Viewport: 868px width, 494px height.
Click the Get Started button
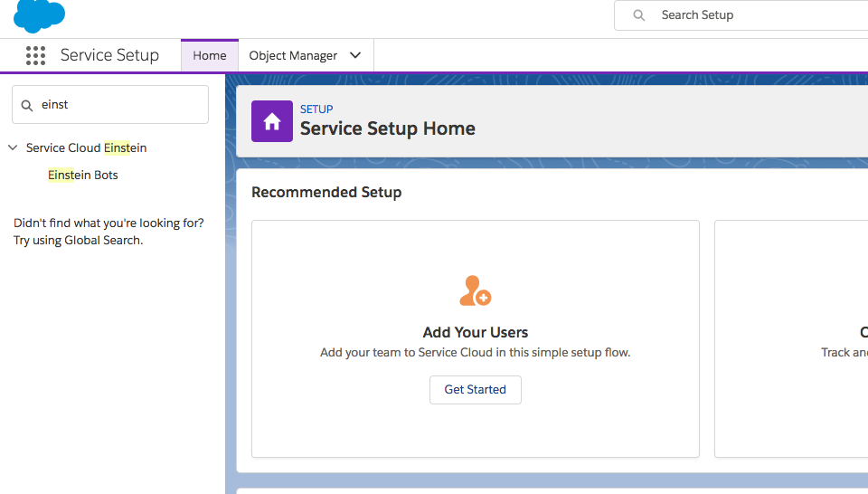475,389
